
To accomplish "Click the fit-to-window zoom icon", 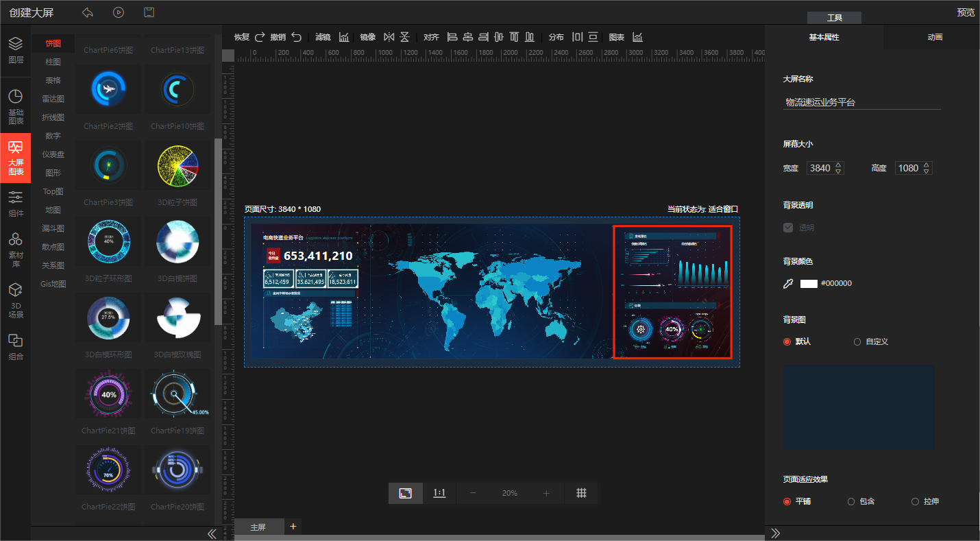I will pyautogui.click(x=405, y=493).
